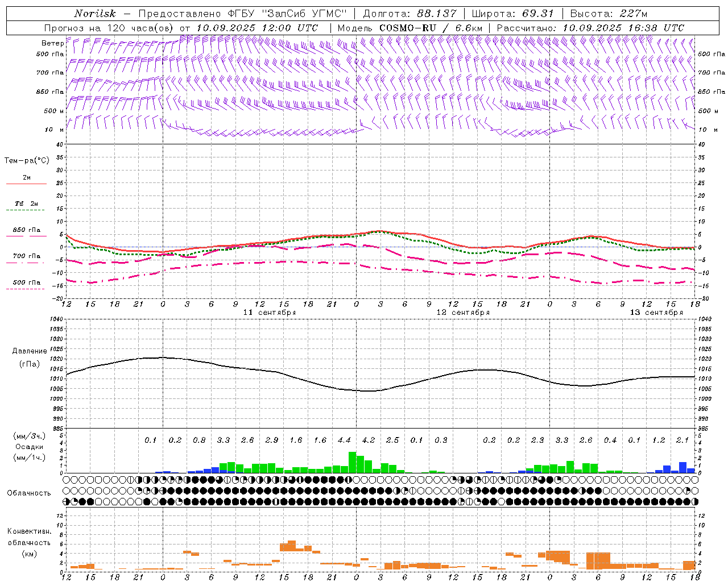This screenshot has width=728, height=582.
Task: Click the 1.2 precipitation value
Action: click(659, 440)
